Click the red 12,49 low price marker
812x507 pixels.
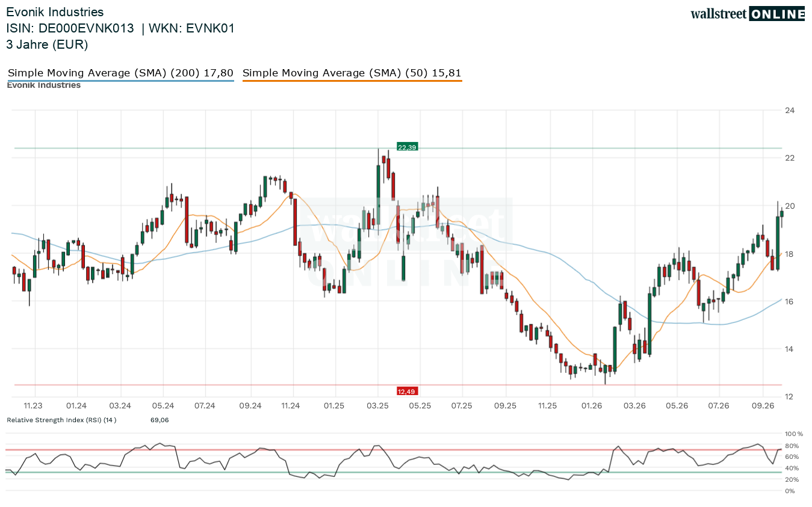click(406, 392)
